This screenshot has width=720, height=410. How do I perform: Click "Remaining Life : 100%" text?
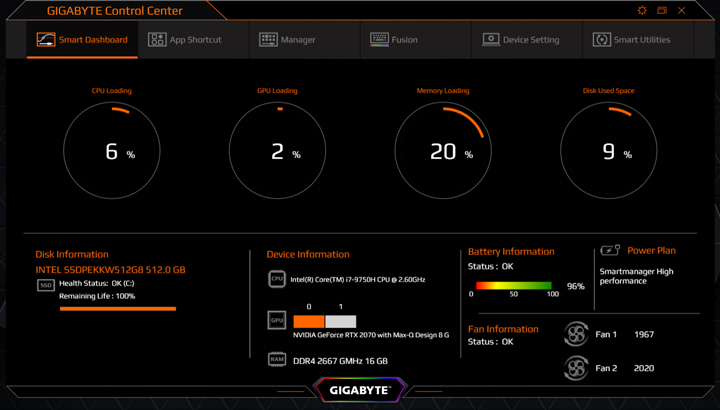tap(97, 297)
